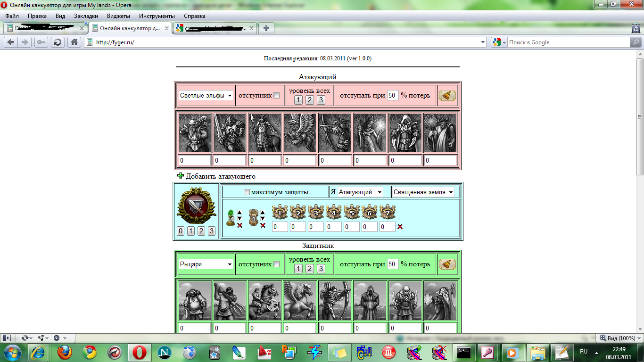Enable the attacker's отступник checkbox
Image resolution: width=644 pixels, height=362 pixels.
[277, 96]
